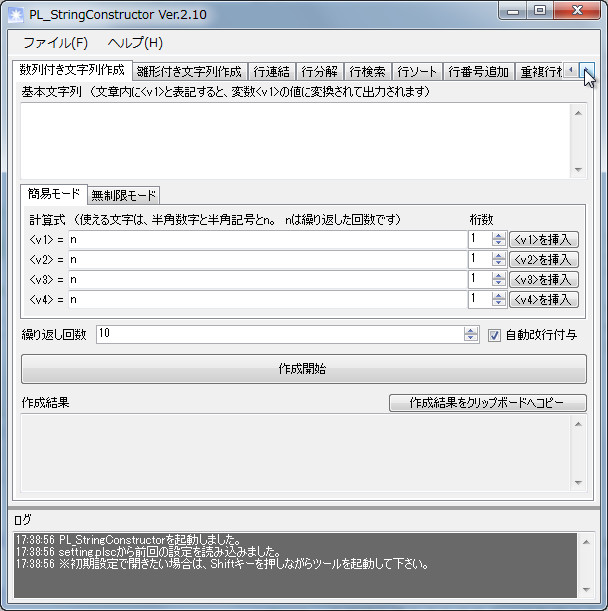Increase the 繰り返し回数 value
Screen dimensions: 608x611
click(x=470, y=330)
